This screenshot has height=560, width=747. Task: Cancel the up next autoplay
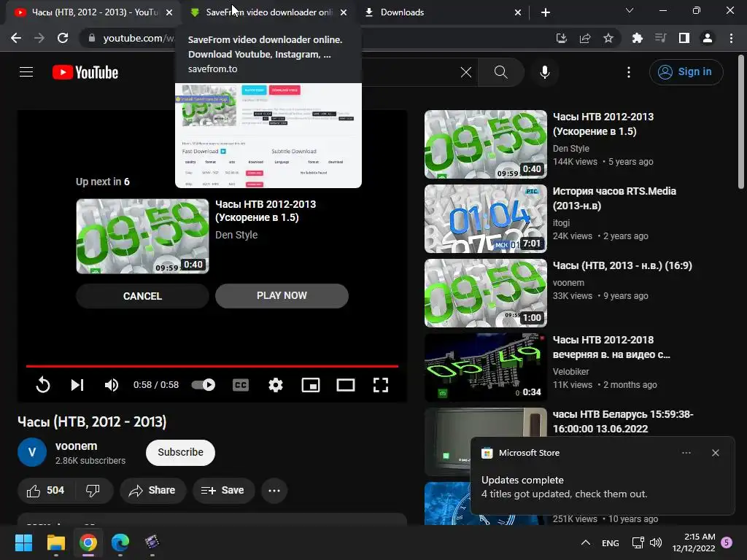(142, 296)
